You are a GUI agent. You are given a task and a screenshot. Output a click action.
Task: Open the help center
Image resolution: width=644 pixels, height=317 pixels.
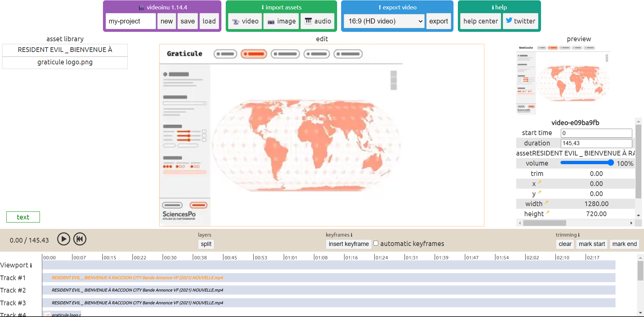481,21
